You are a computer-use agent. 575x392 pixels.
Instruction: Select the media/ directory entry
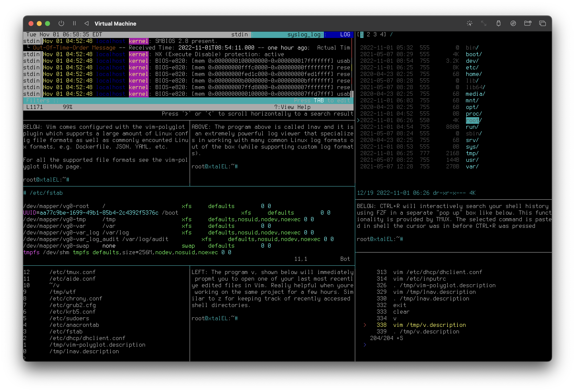[x=475, y=94]
